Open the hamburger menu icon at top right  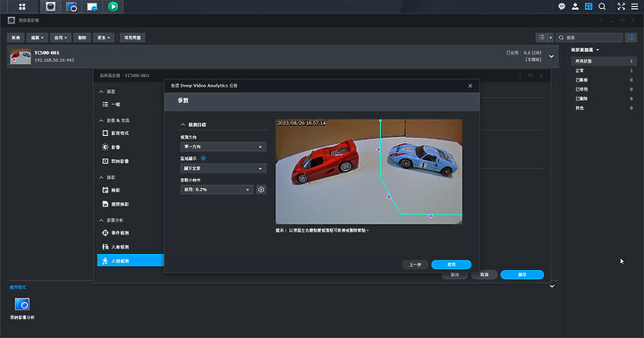pyautogui.click(x=634, y=6)
